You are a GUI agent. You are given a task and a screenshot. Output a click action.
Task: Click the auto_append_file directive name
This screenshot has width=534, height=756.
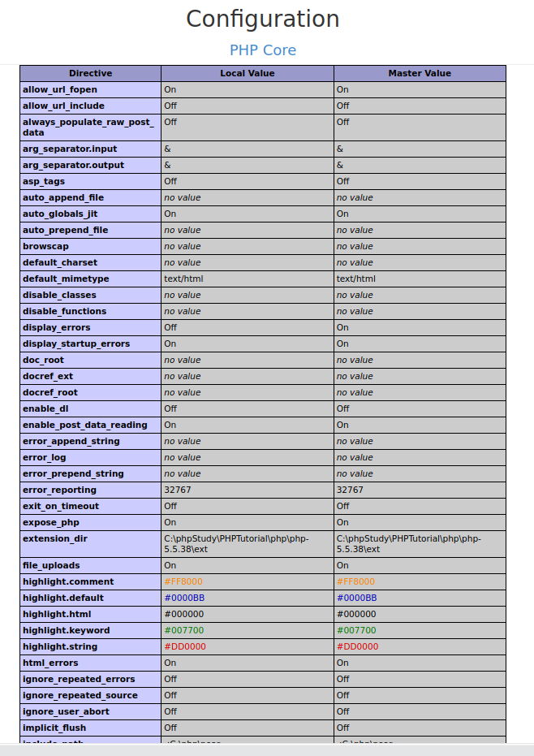click(63, 197)
